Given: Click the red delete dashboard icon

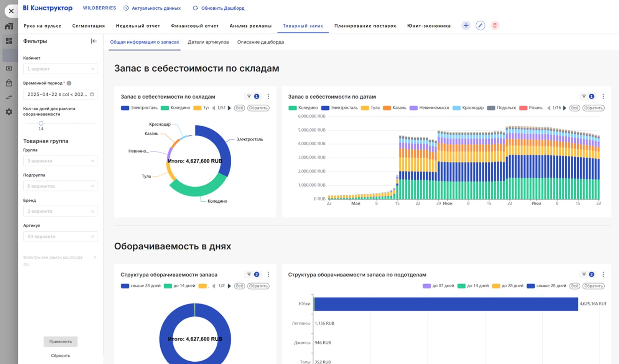Looking at the screenshot, I should [x=495, y=26].
